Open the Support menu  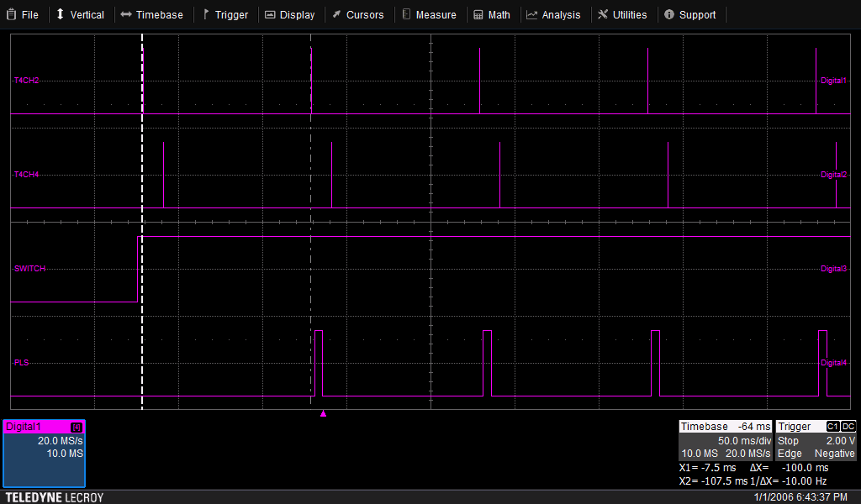[x=691, y=14]
